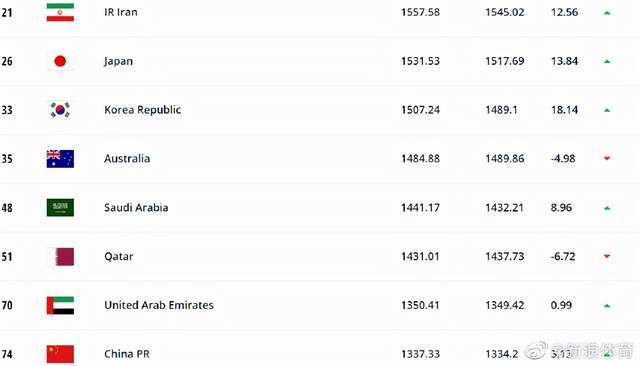Click the China PR flag icon
This screenshot has height=366, width=640.
coord(60,354)
